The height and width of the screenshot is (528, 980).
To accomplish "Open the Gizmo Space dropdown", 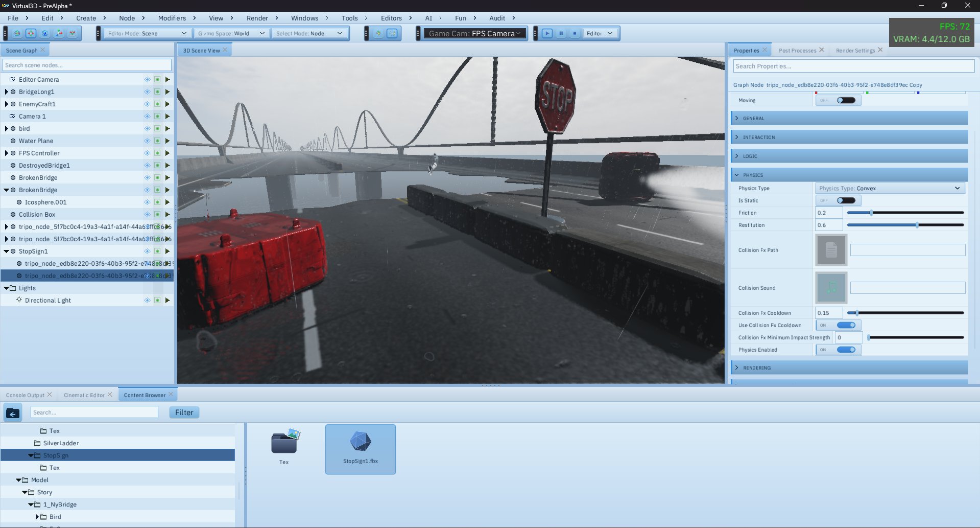I will pos(231,33).
